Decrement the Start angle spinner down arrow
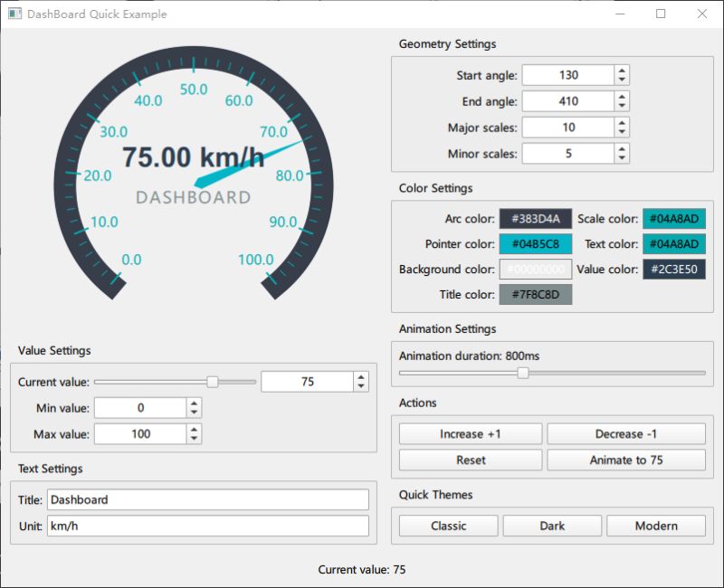 tap(622, 80)
